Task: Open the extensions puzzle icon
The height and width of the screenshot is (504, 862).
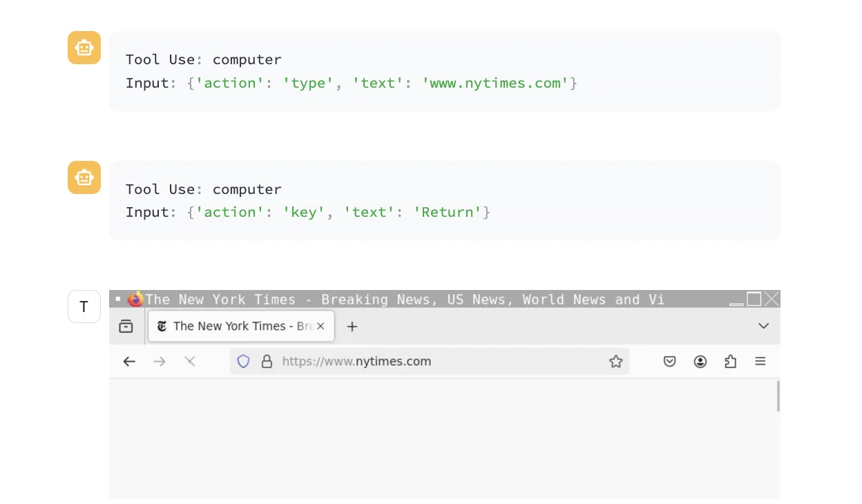Action: pyautogui.click(x=730, y=361)
